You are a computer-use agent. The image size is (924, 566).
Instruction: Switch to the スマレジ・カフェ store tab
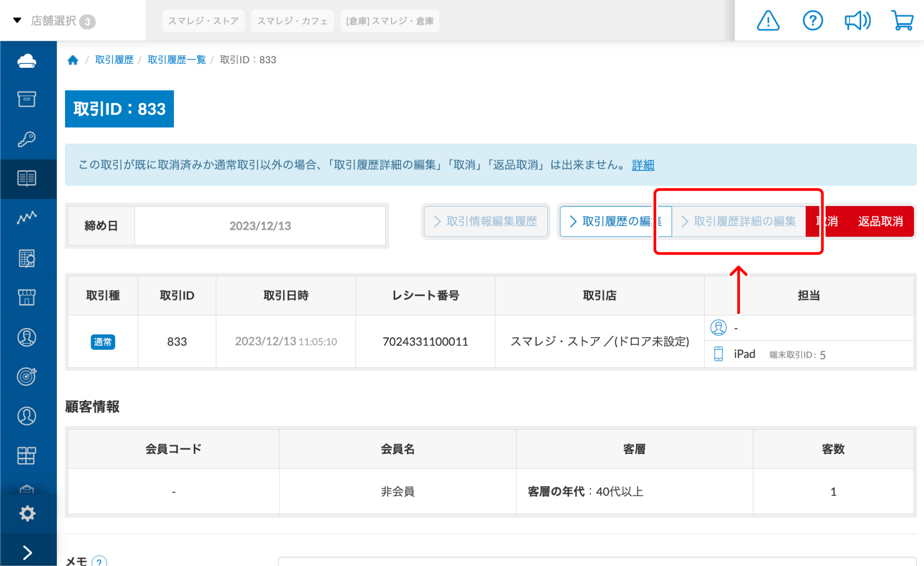(x=292, y=20)
